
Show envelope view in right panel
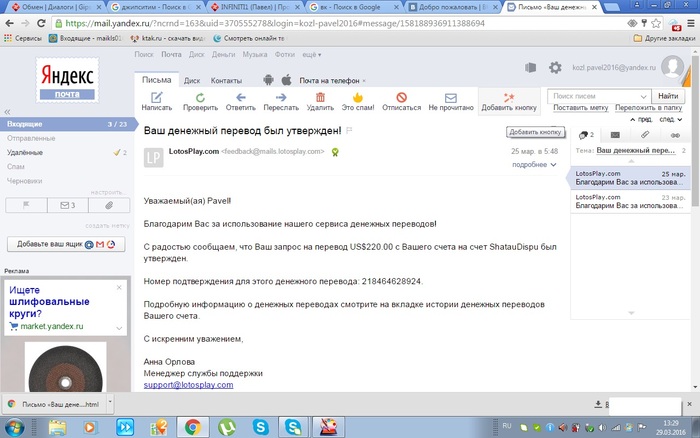coord(615,135)
